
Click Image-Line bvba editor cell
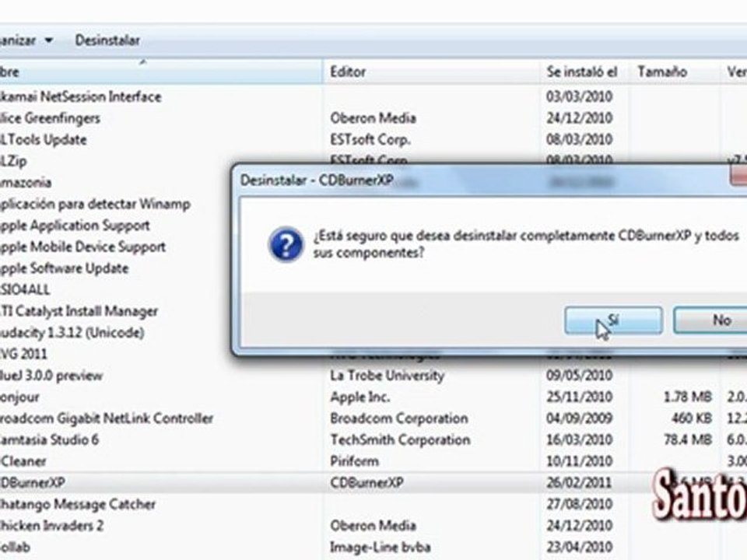pyautogui.click(x=381, y=547)
